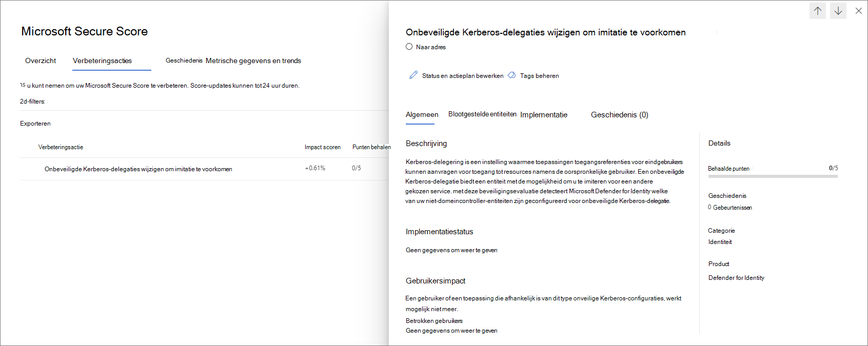Click the 0/5 Behaalde punten score
This screenshot has width=868, height=346.
(x=833, y=168)
